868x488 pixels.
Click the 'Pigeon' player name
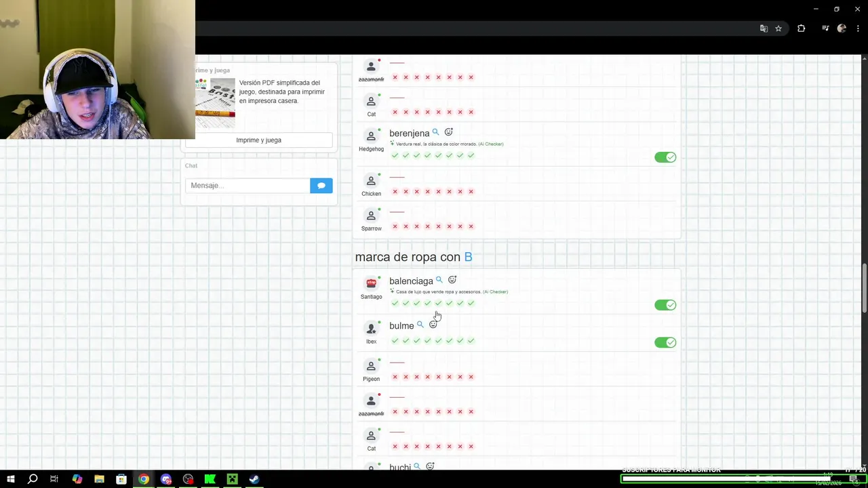click(x=371, y=379)
